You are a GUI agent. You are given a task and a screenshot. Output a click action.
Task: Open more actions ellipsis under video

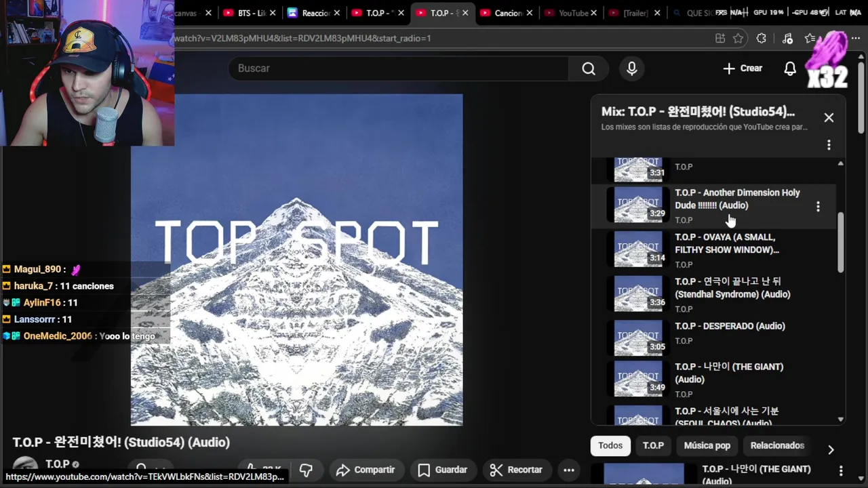tap(569, 470)
